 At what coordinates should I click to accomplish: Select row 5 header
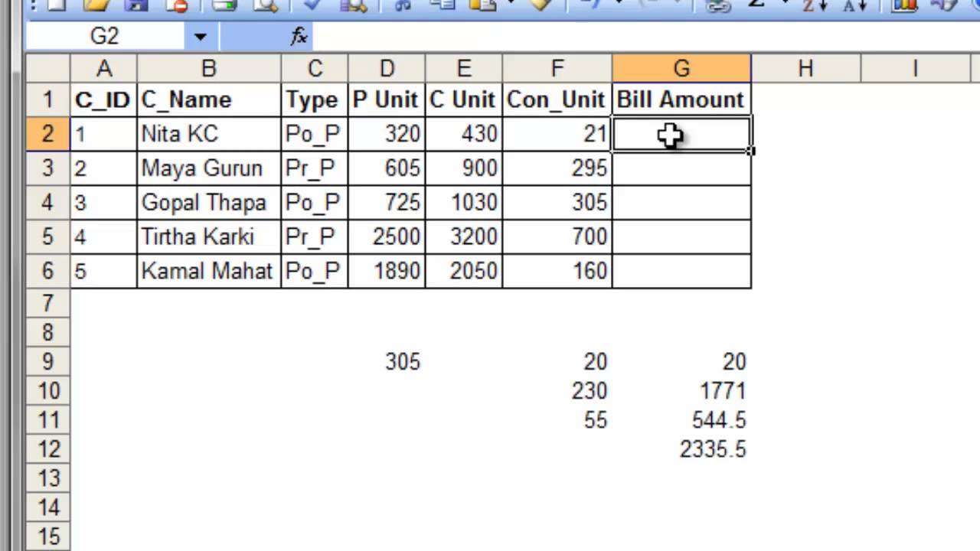pyautogui.click(x=47, y=237)
